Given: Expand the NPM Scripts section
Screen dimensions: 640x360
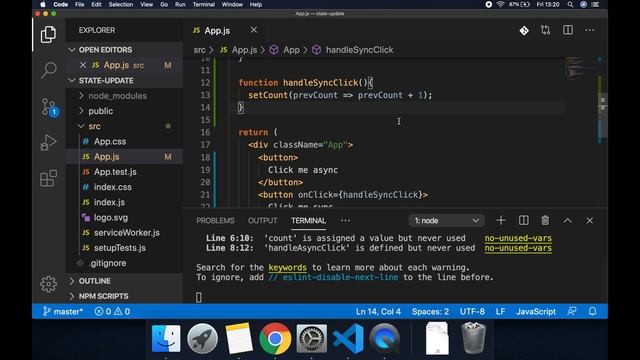Looking at the screenshot, I should (x=103, y=296).
